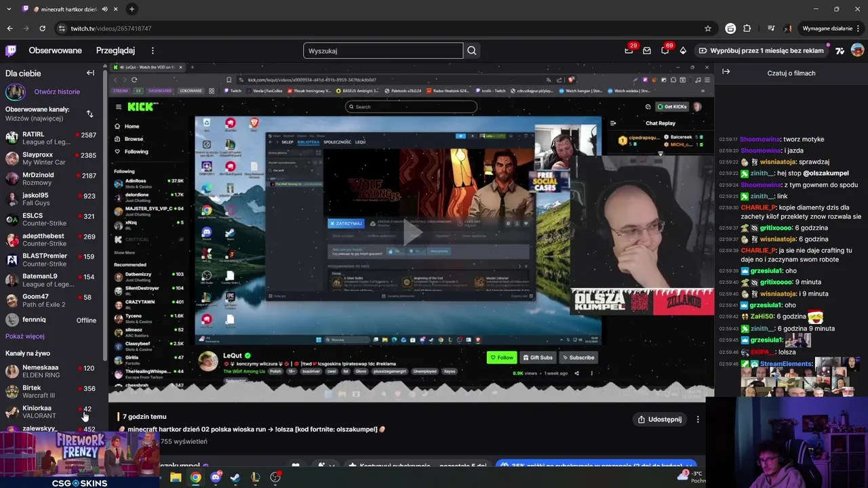The height and width of the screenshot is (488, 868).
Task: Open the jaskol95 Fall Guys channel
Action: pos(51,199)
